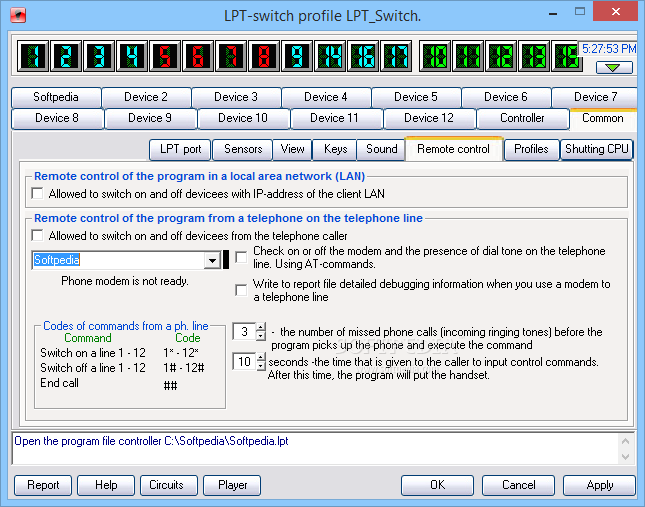Enable switching devices from telephone caller
This screenshot has width=645, height=507.
37,236
